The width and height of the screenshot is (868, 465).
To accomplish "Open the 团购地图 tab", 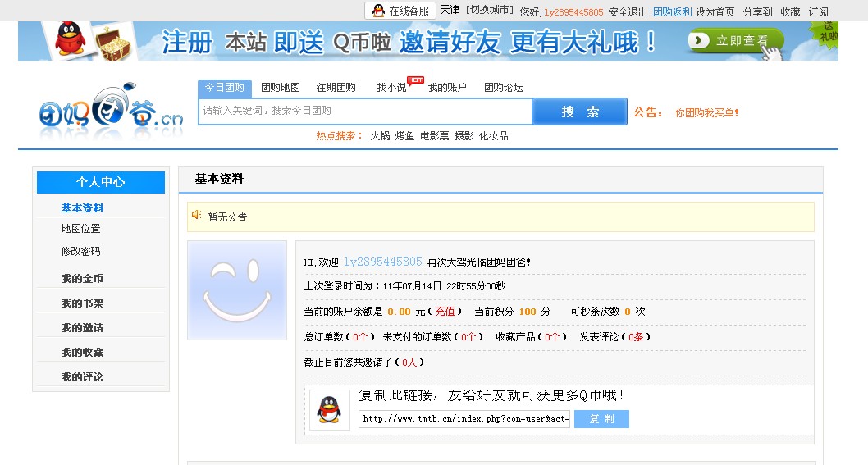I will tap(280, 88).
